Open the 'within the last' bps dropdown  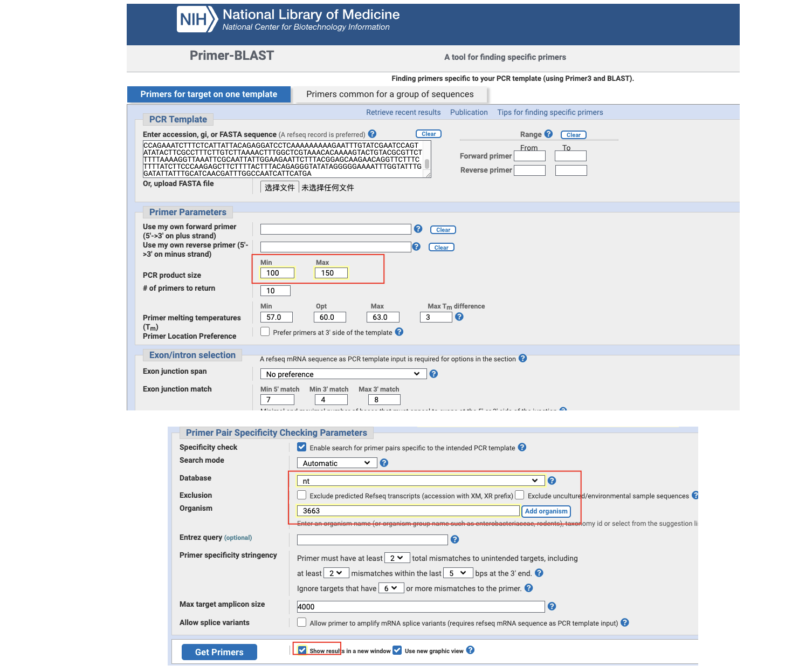coord(458,573)
